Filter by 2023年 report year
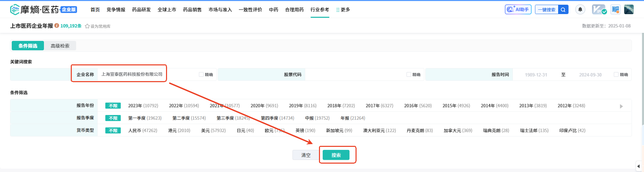 (x=143, y=106)
